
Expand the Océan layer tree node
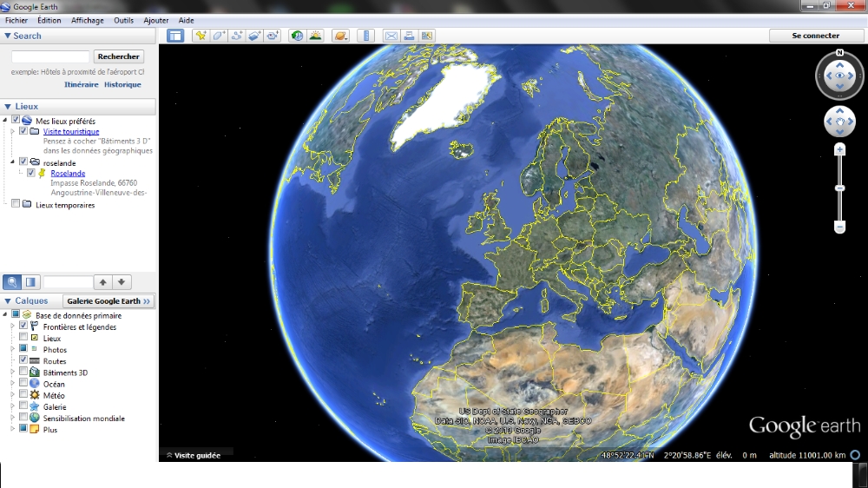pyautogui.click(x=13, y=384)
